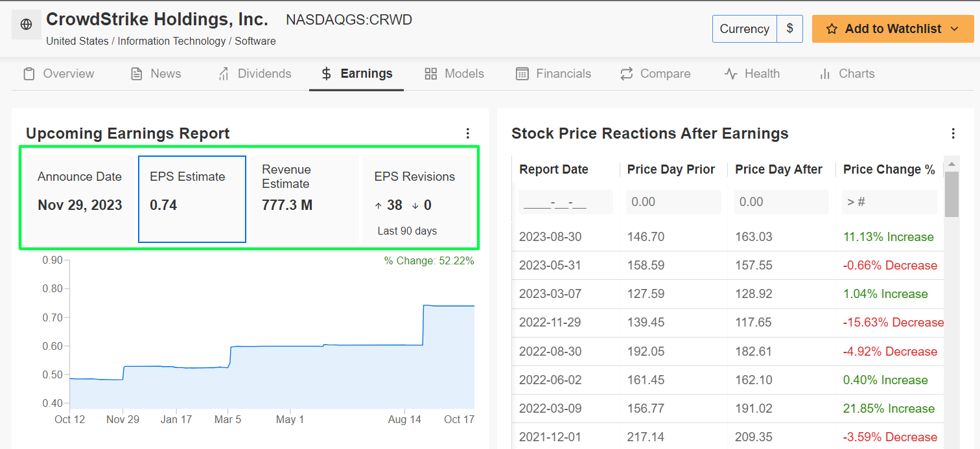This screenshot has width=980, height=449.
Task: Open the Overview tab
Action: click(58, 74)
